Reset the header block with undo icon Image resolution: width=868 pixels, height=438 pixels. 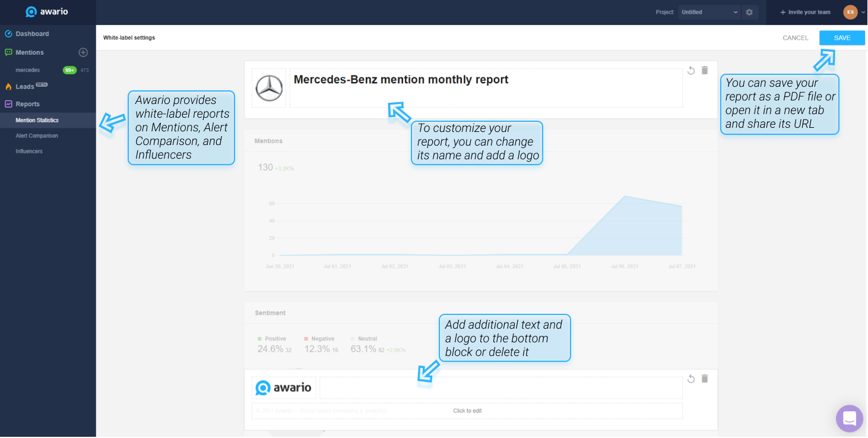(x=691, y=70)
